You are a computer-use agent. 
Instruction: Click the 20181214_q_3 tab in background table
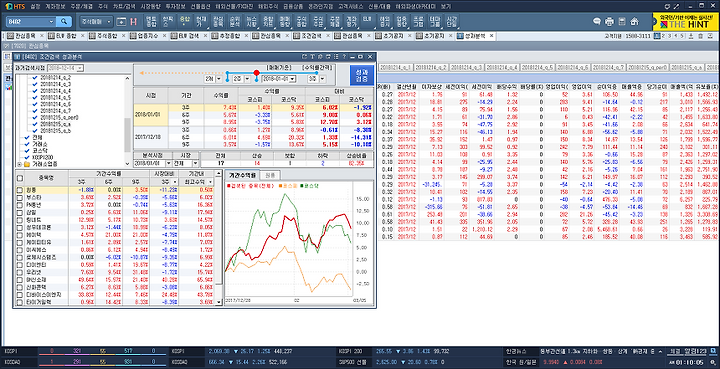467,67
